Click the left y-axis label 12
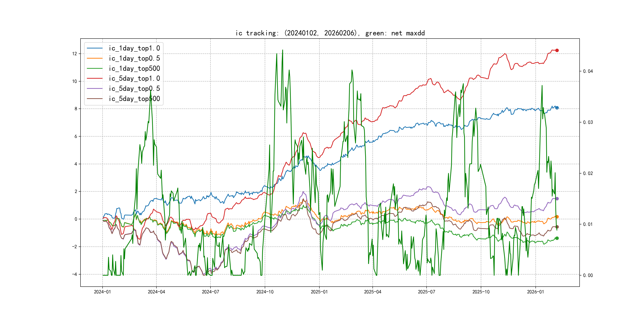 click(x=75, y=54)
